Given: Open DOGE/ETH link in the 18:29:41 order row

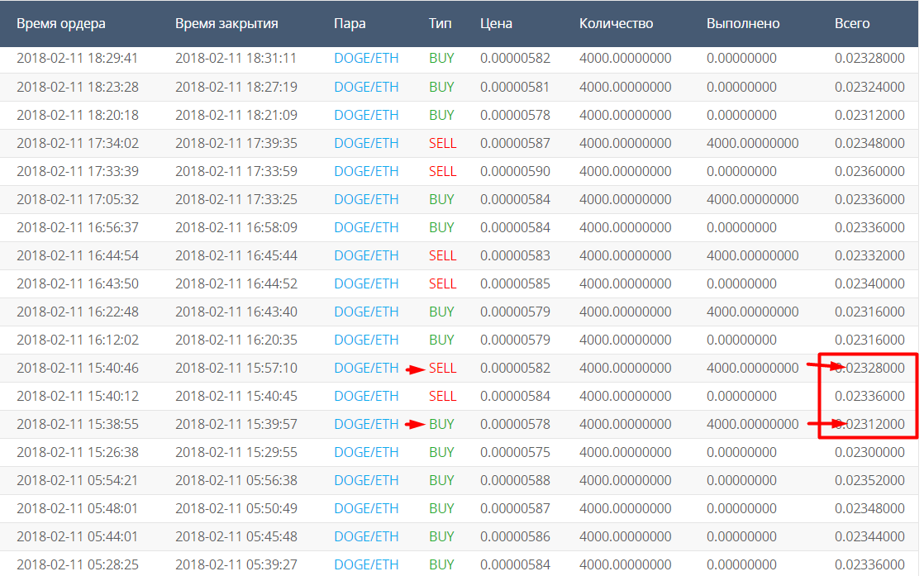Looking at the screenshot, I should [x=366, y=59].
